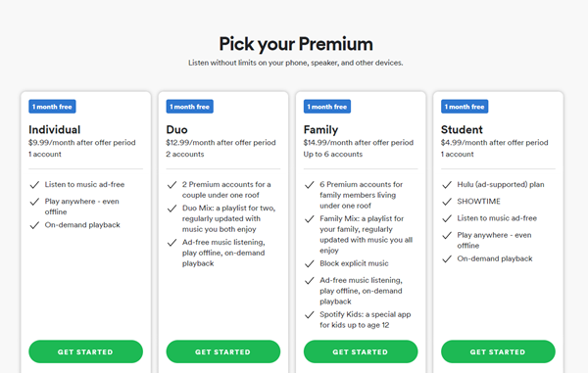Click checkmark next to Family Mix feature
588x373 pixels.
310,219
